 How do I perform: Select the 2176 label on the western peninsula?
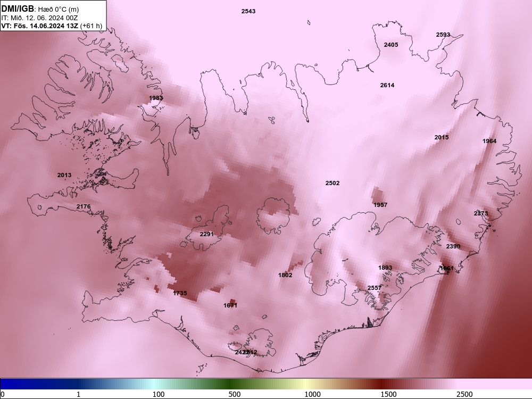click(x=84, y=206)
